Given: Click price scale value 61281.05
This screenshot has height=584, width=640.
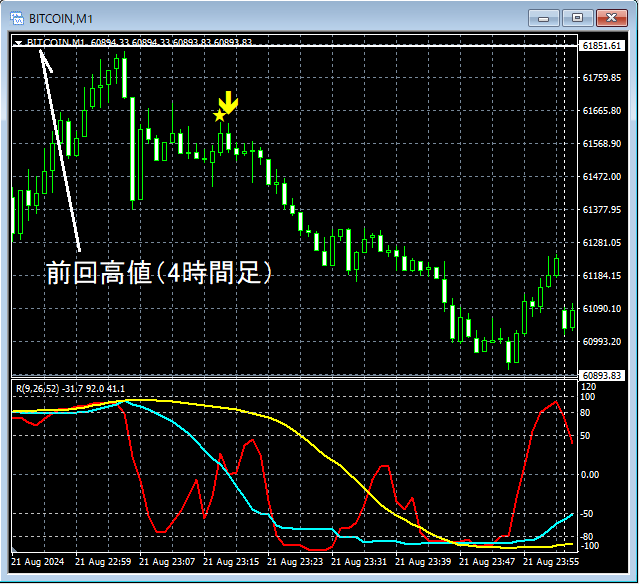Looking at the screenshot, I should tap(602, 243).
